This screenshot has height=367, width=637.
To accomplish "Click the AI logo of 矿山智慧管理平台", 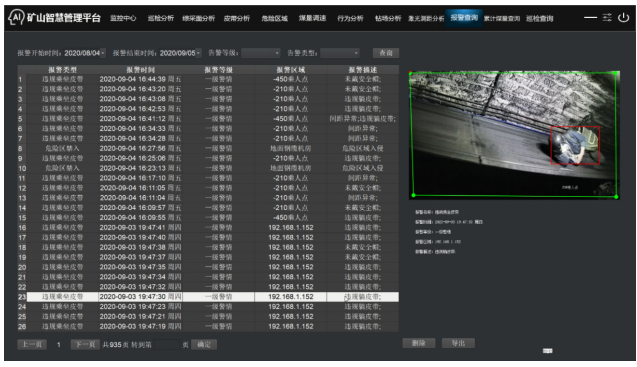I will (16, 17).
